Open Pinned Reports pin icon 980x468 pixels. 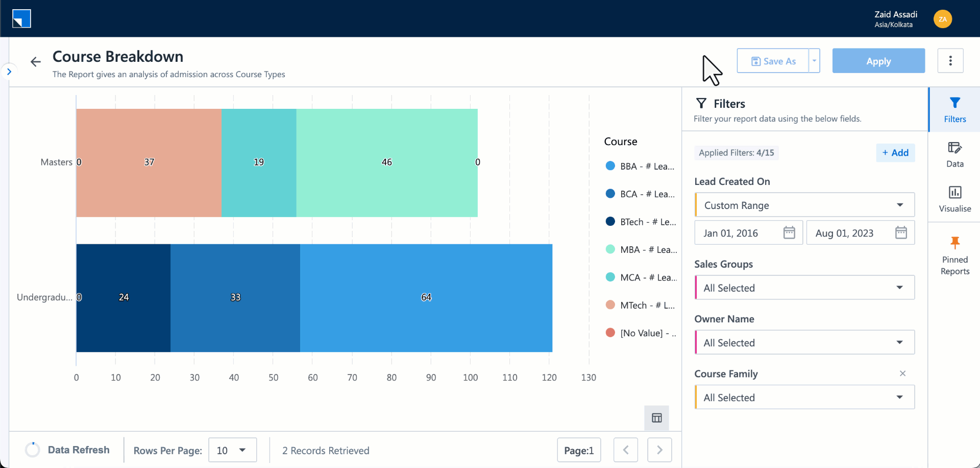[x=954, y=243]
